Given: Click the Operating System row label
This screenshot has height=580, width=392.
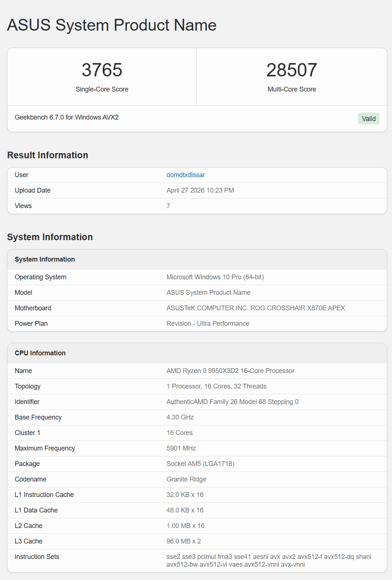Looking at the screenshot, I should pos(41,277).
